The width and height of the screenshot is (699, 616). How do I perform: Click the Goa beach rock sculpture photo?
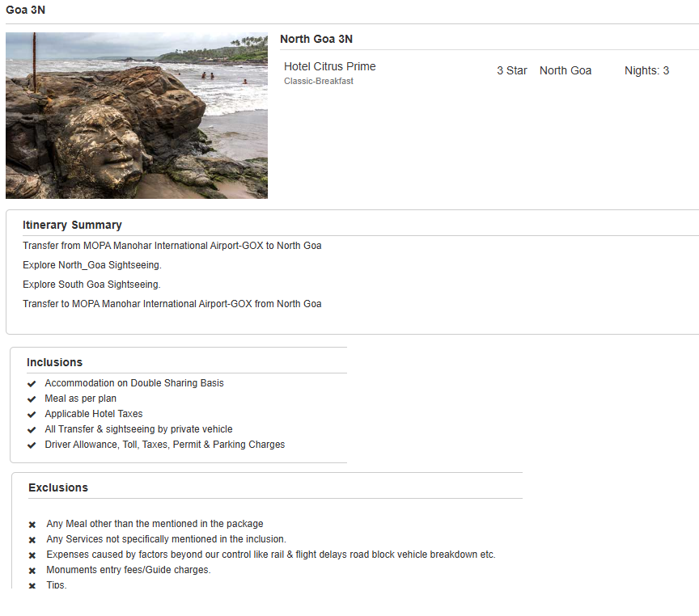pos(137,116)
